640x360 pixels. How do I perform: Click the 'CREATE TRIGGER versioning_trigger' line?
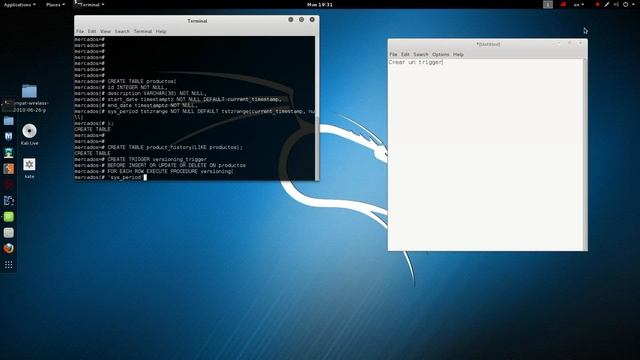(x=140, y=159)
